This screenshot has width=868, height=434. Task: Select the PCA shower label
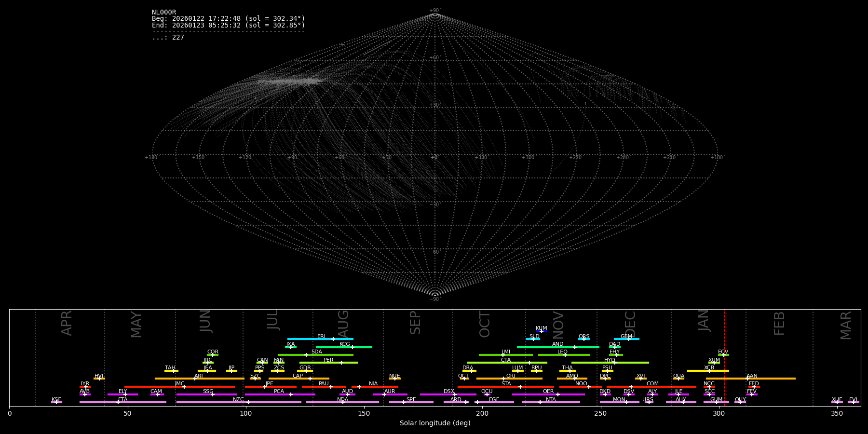pos(279,392)
